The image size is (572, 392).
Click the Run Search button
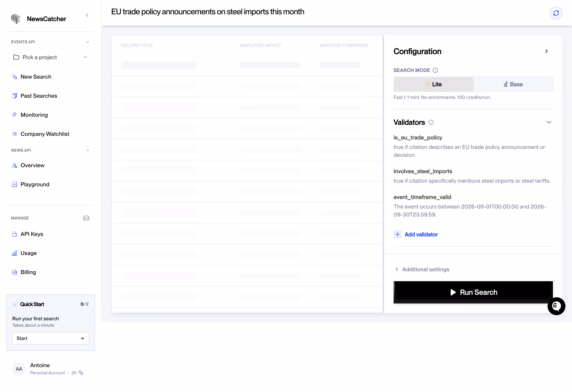(473, 292)
